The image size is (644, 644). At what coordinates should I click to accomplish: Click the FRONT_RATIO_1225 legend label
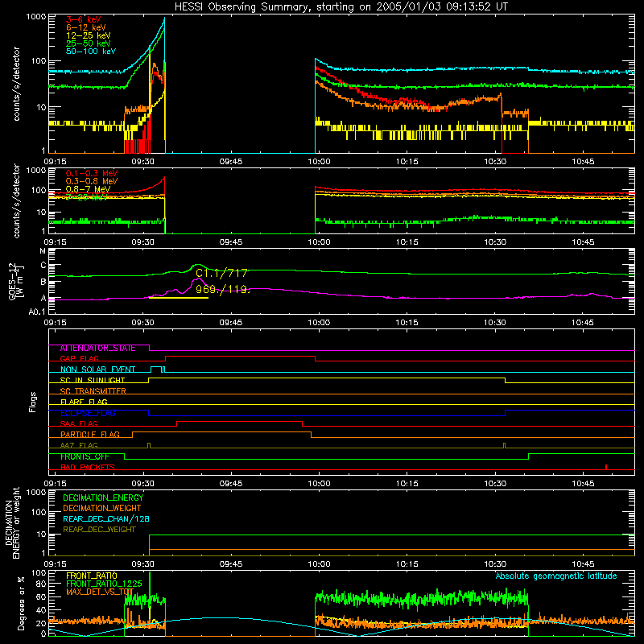pyautogui.click(x=104, y=584)
